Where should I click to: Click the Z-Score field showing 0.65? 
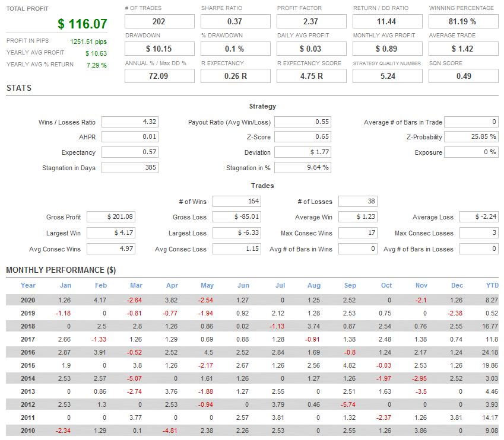[303, 137]
